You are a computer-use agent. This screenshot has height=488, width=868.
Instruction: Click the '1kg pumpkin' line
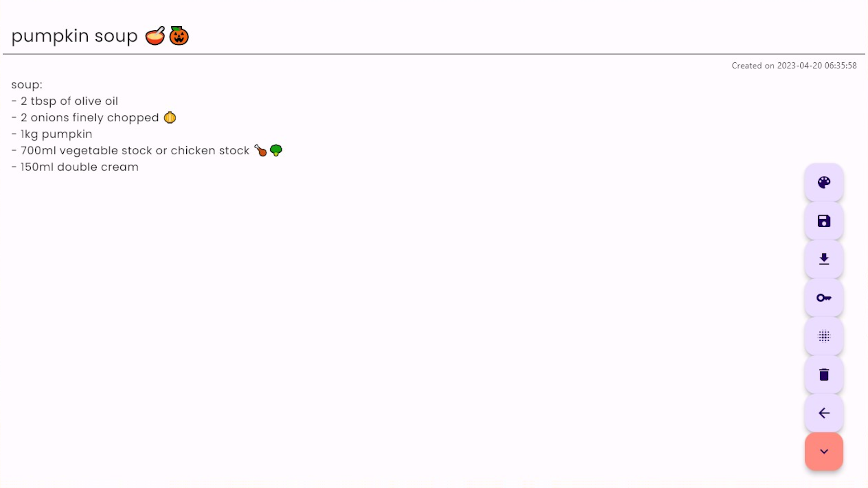pyautogui.click(x=52, y=134)
